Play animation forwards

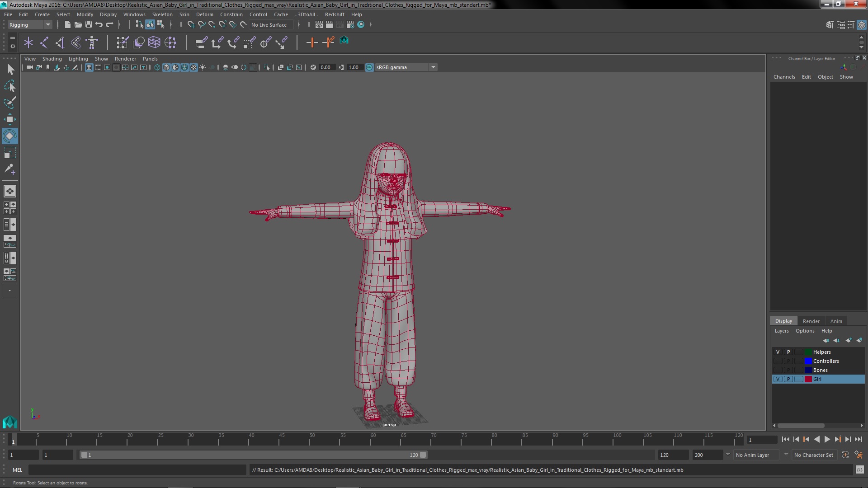tap(827, 439)
